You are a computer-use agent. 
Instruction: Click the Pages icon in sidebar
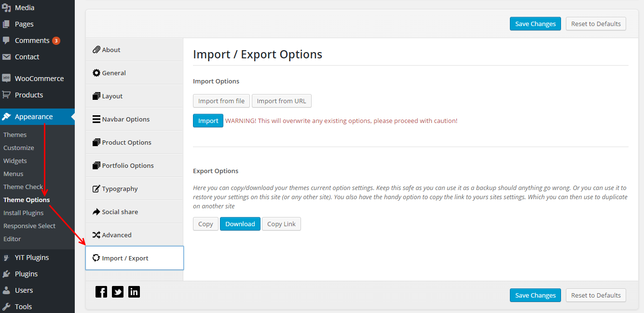coord(6,24)
